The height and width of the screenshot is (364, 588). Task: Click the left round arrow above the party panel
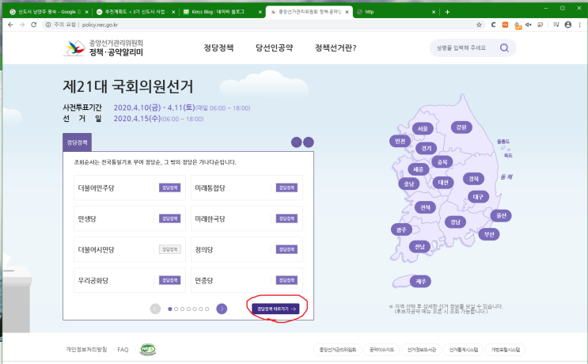pos(296,142)
